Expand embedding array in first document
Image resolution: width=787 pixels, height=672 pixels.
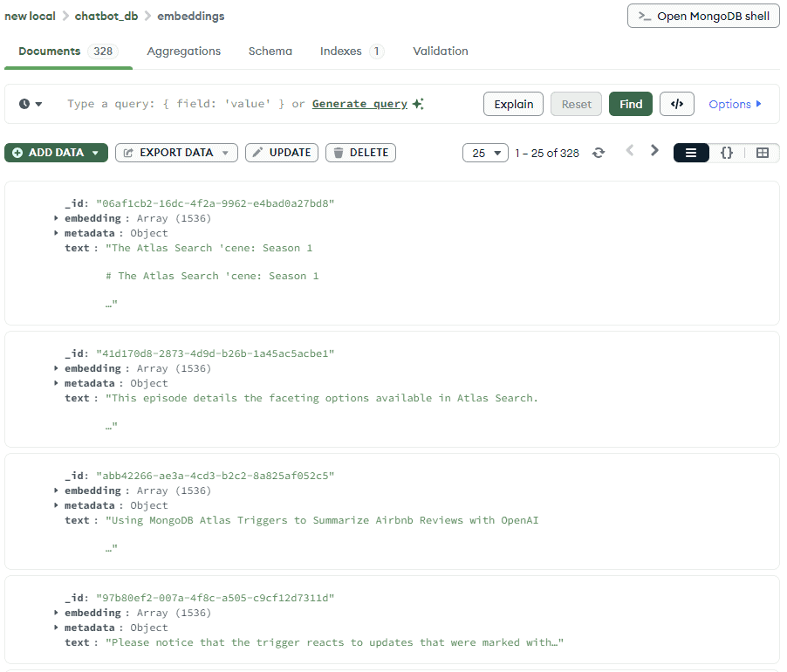coord(57,218)
